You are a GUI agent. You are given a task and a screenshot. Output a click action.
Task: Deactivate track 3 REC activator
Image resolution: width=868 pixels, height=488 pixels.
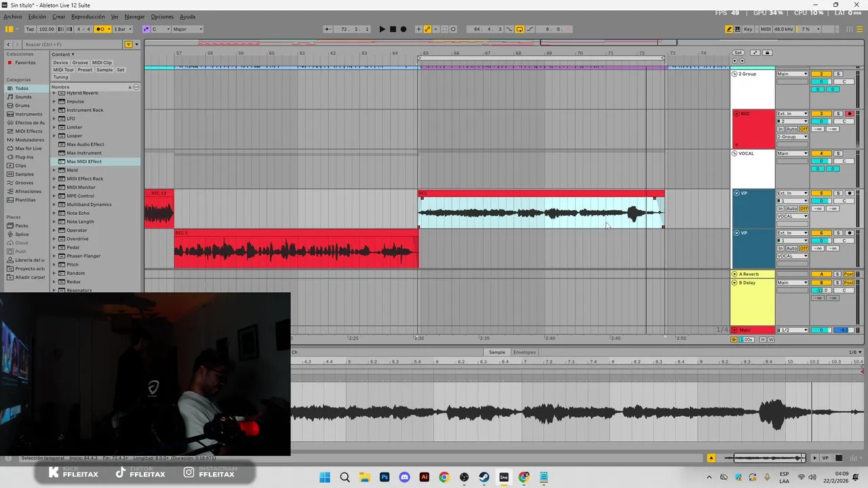click(x=821, y=114)
